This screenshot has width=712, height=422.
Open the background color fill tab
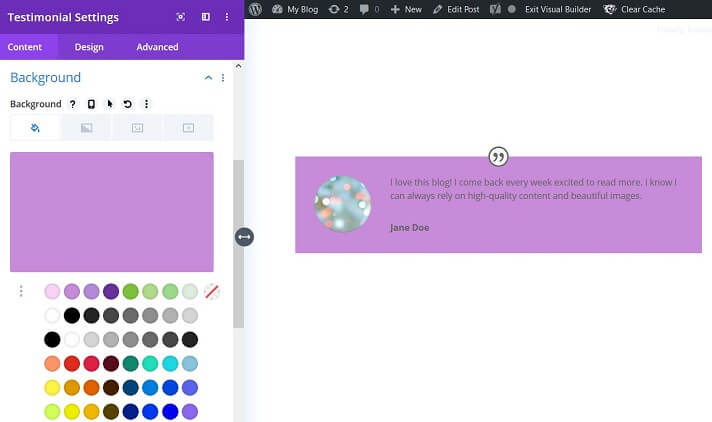pyautogui.click(x=35, y=128)
